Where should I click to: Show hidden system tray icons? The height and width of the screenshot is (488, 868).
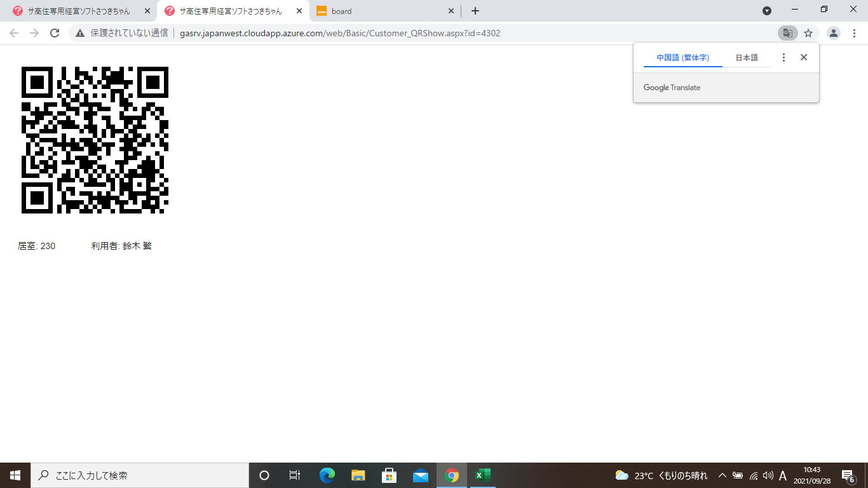pyautogui.click(x=722, y=475)
